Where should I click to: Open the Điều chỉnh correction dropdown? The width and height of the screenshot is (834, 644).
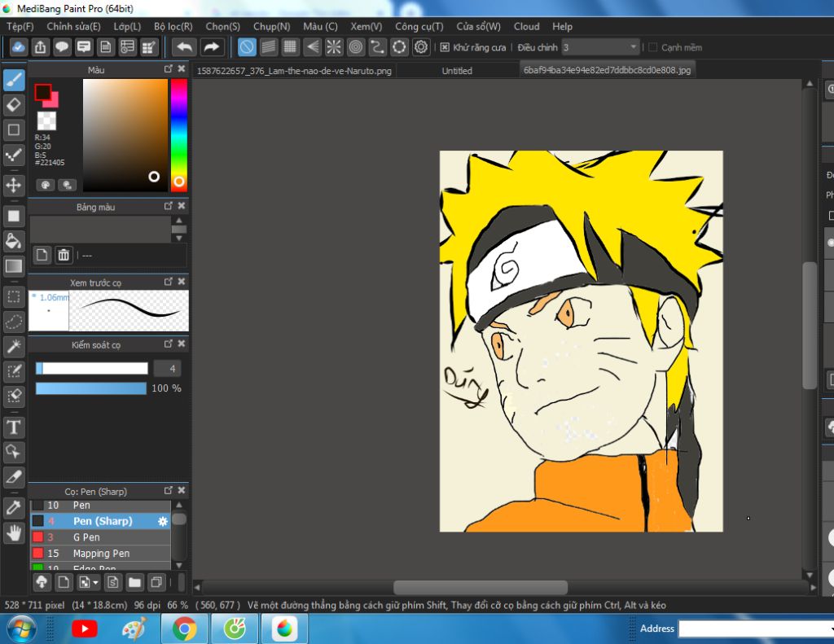tap(600, 47)
